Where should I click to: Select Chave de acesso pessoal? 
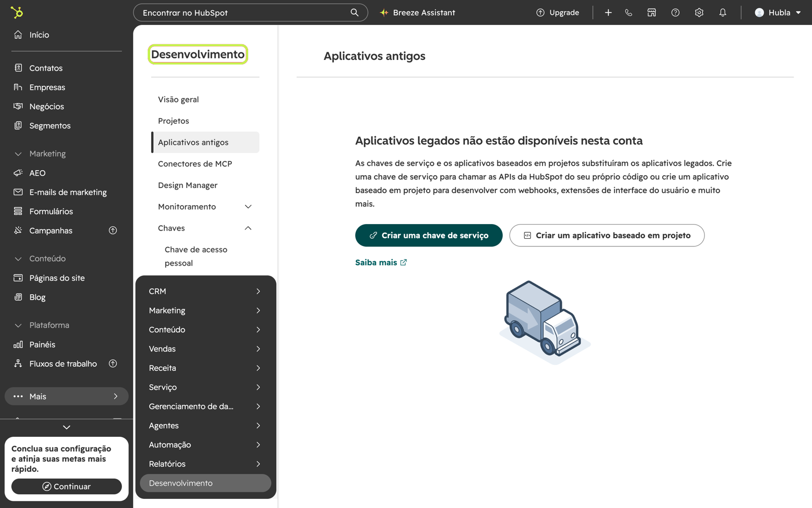[205, 256]
